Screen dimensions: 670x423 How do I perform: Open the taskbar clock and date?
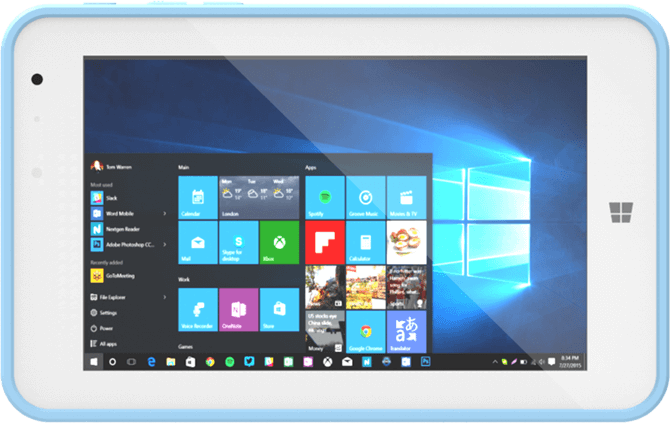[571, 361]
